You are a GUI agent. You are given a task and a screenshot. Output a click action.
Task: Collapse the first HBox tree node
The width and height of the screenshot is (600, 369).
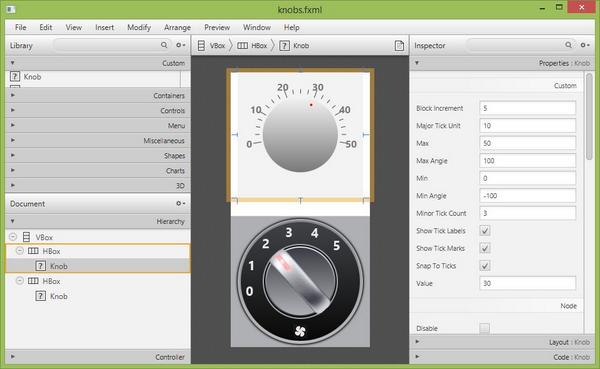point(20,251)
